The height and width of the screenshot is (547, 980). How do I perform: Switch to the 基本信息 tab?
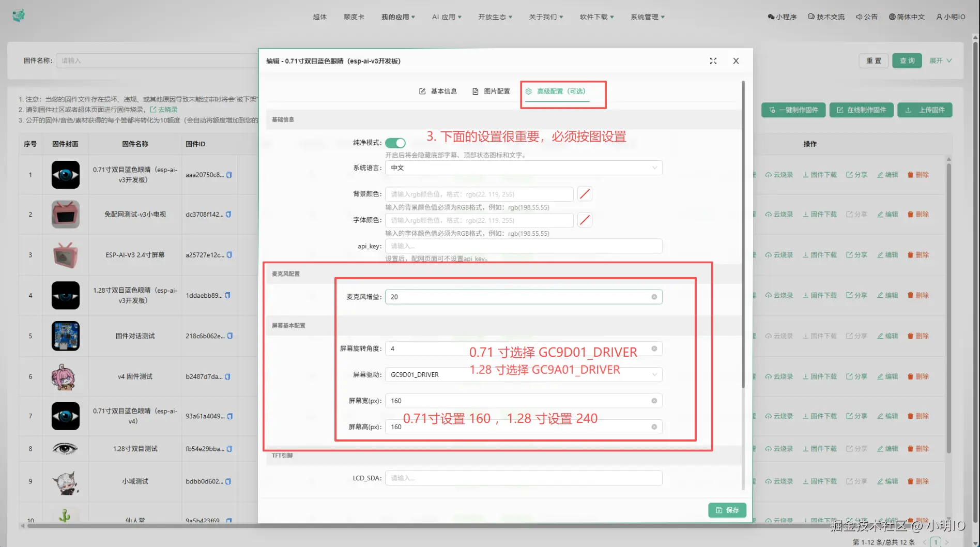click(x=438, y=91)
